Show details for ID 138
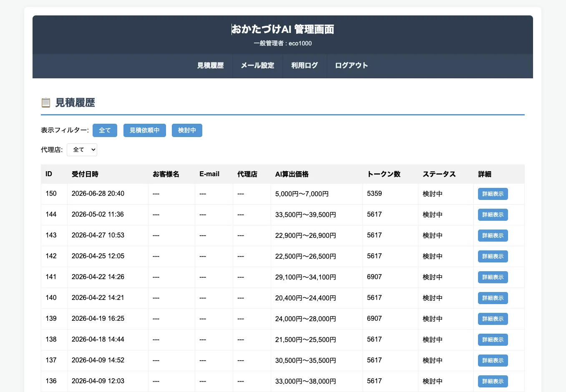 493,340
